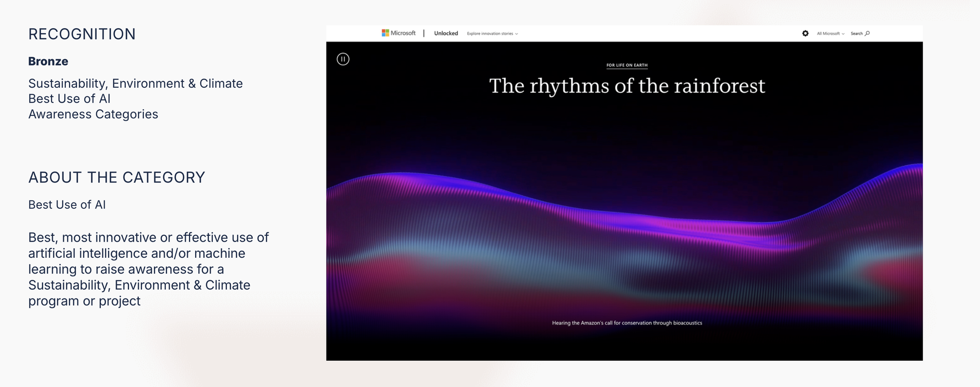Click the Microsoft logo
This screenshot has height=387, width=980.
coord(398,33)
